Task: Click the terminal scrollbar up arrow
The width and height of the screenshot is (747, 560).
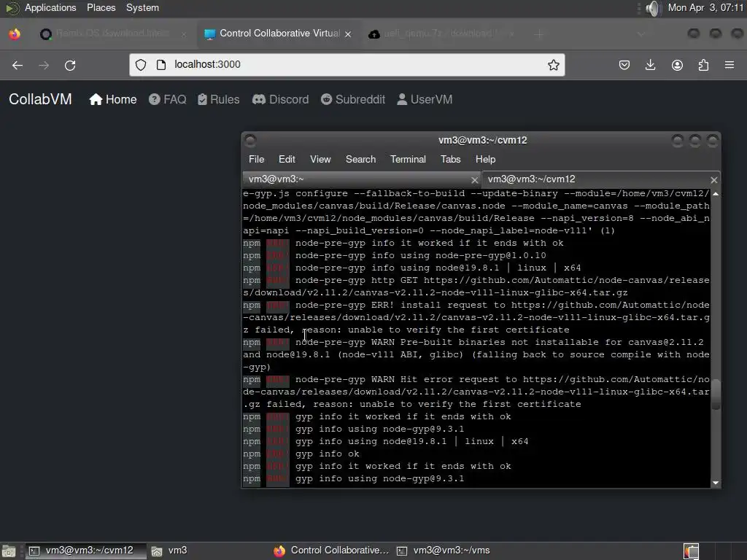Action: (x=716, y=194)
